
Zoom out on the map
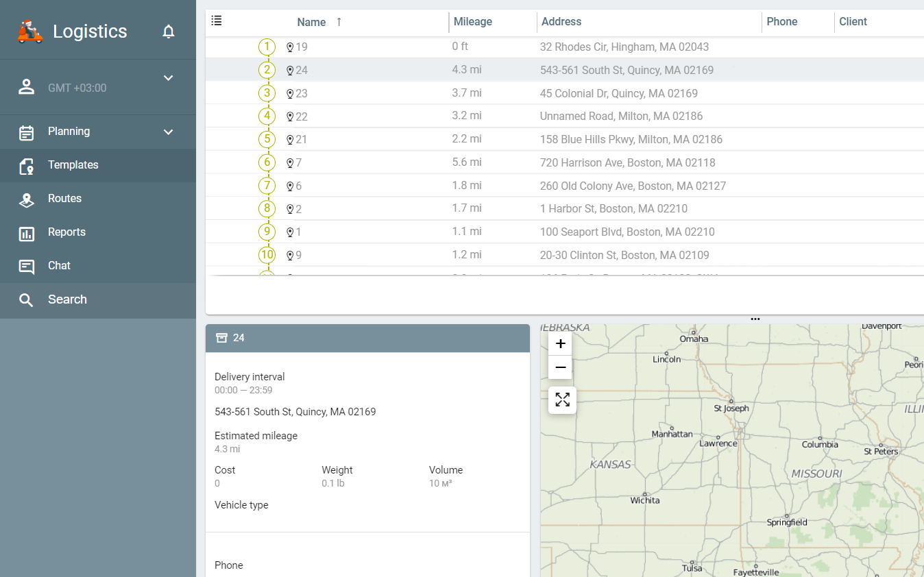click(x=560, y=368)
